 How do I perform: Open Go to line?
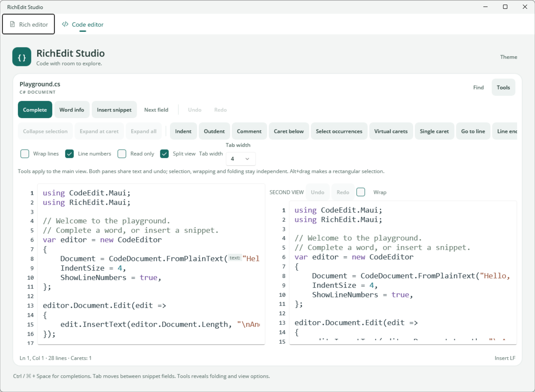tap(473, 131)
